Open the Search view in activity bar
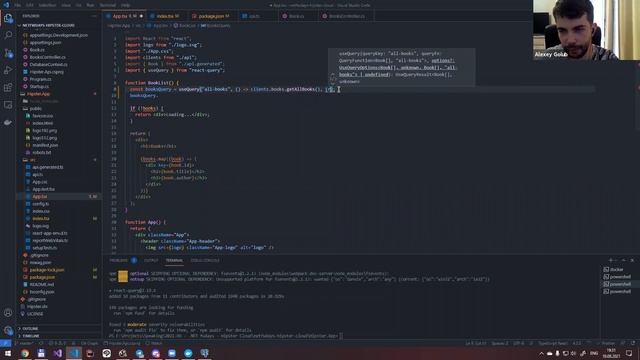640x360 pixels. pyautogui.click(x=8, y=36)
